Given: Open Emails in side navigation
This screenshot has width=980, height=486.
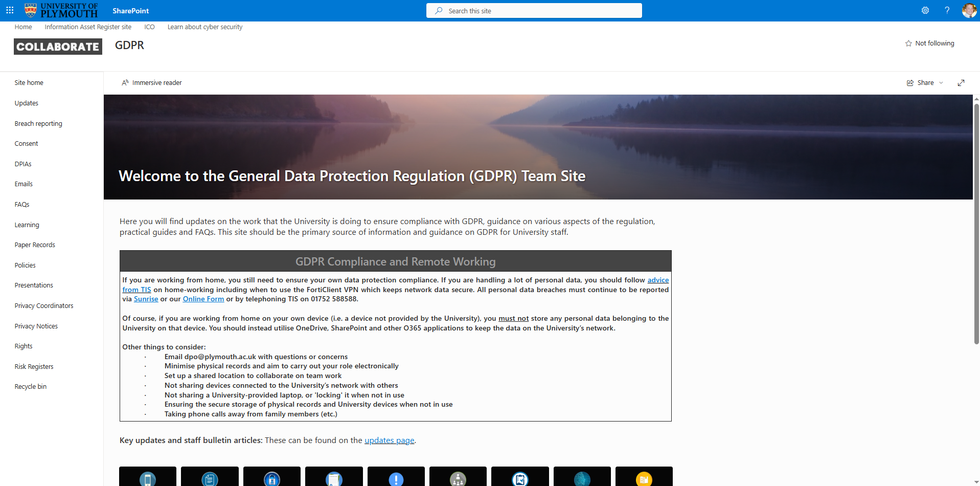Looking at the screenshot, I should [x=24, y=184].
